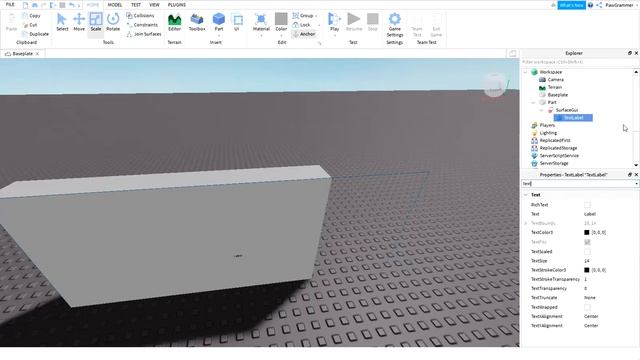
Task: Enable the TextScaled checkbox
Action: click(x=587, y=252)
